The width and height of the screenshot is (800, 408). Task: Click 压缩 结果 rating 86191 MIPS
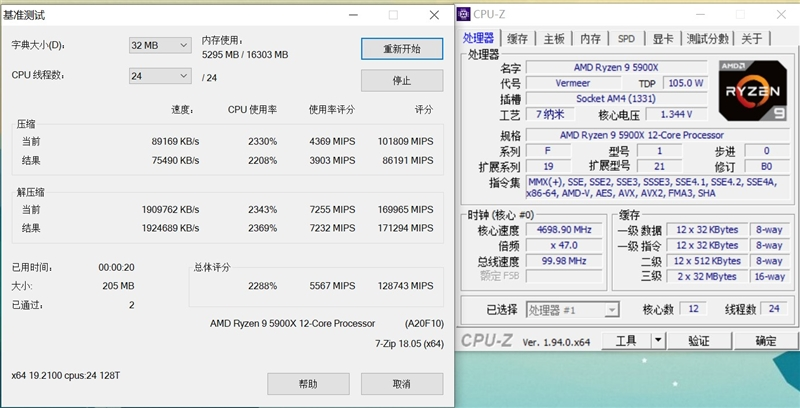coord(408,160)
